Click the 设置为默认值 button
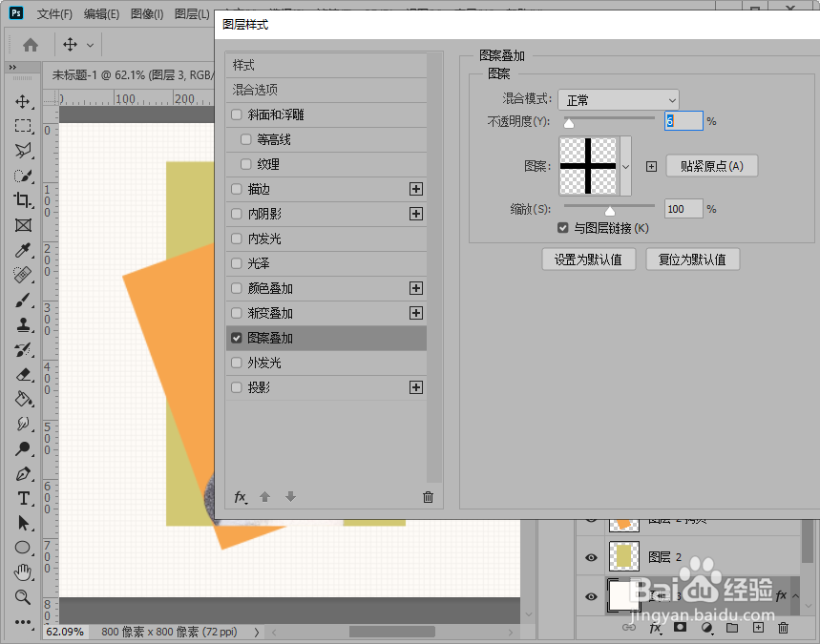The height and width of the screenshot is (644, 820). coord(588,259)
